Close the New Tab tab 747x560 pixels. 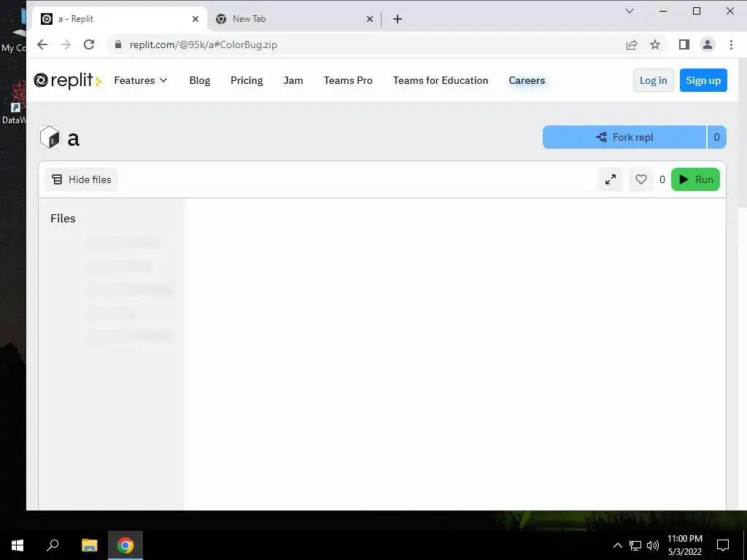(x=370, y=19)
